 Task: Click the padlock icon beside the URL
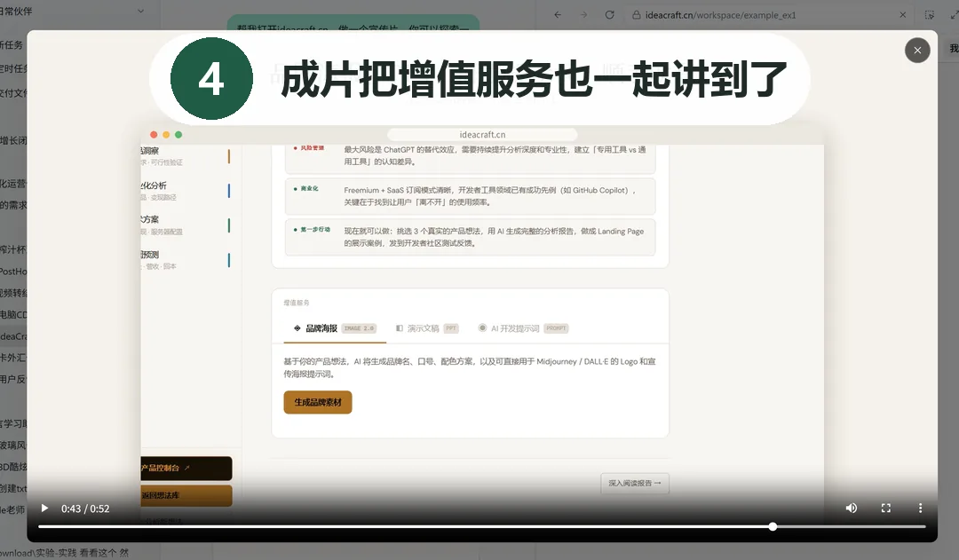point(636,15)
